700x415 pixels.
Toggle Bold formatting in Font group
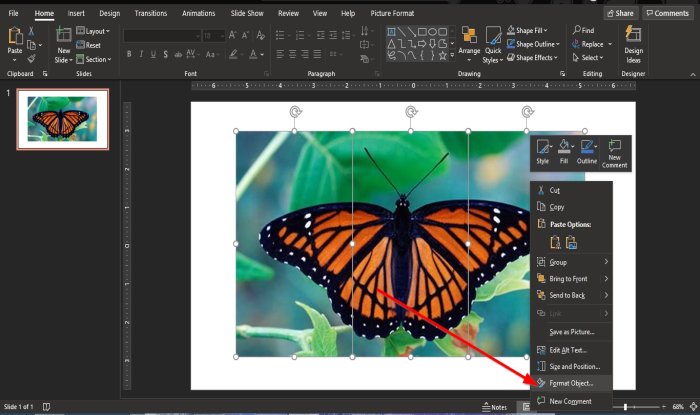(x=130, y=55)
